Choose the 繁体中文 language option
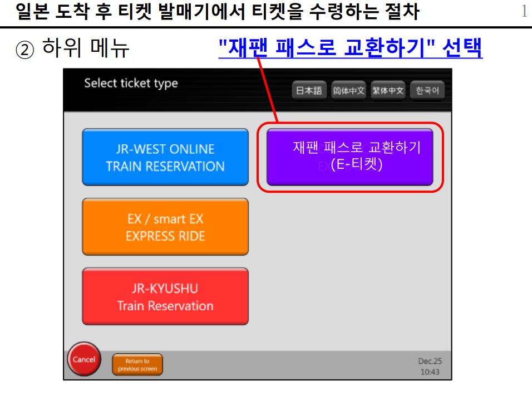The image size is (532, 400). (x=388, y=91)
